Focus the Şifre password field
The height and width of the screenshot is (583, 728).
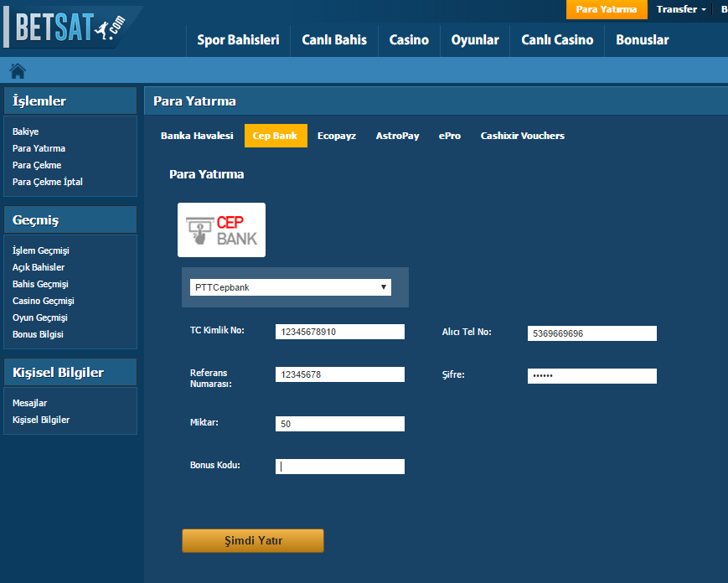pos(592,376)
